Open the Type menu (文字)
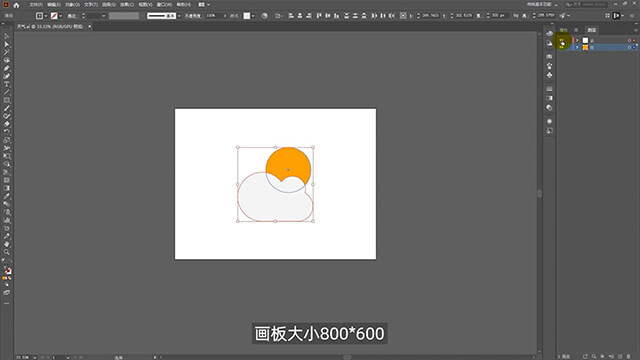Viewport: 640px width, 360px height. pos(91,4)
